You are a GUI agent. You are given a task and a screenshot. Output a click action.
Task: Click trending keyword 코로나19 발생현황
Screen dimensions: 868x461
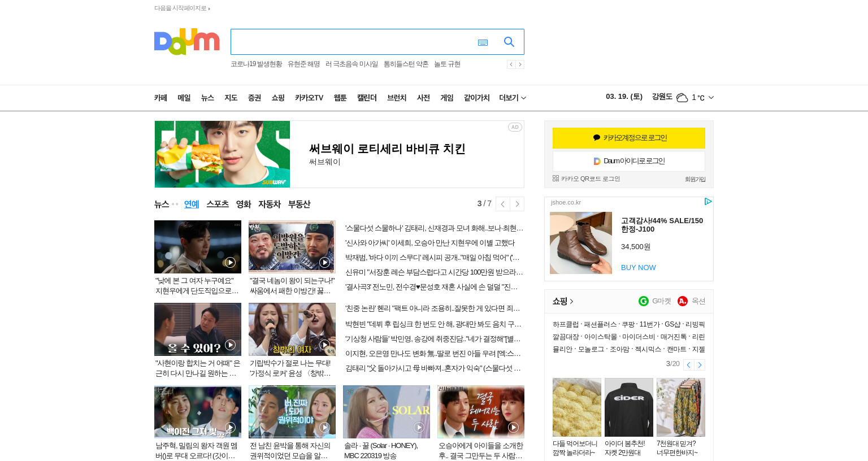[x=257, y=64]
